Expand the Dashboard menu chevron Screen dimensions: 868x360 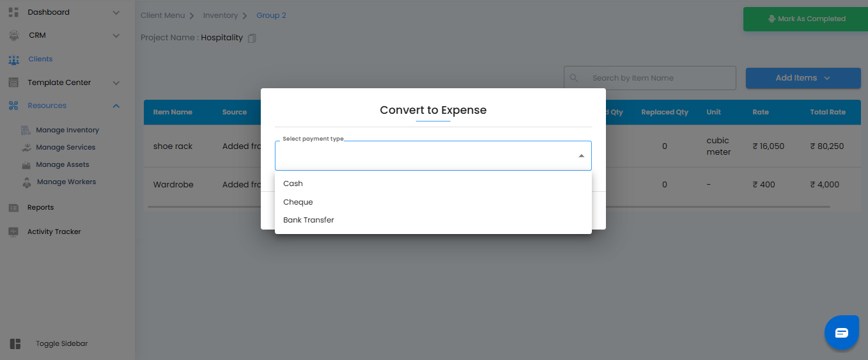coord(116,12)
